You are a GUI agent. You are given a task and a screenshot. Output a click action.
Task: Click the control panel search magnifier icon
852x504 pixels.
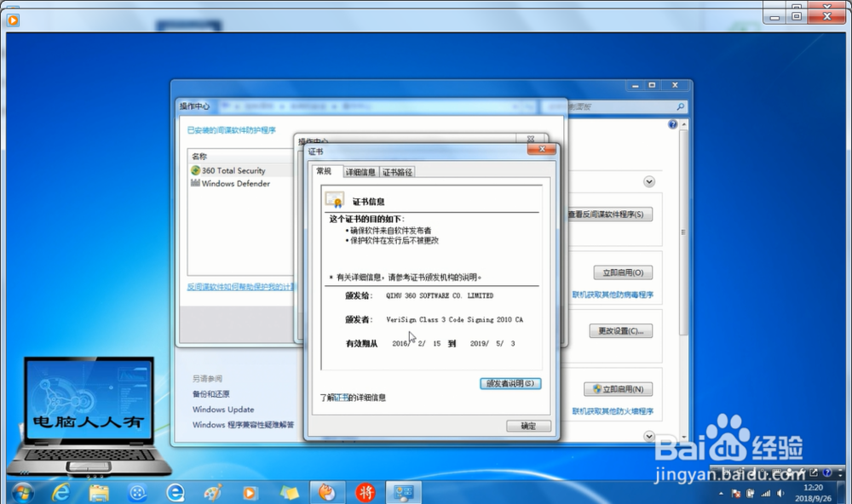(680, 106)
